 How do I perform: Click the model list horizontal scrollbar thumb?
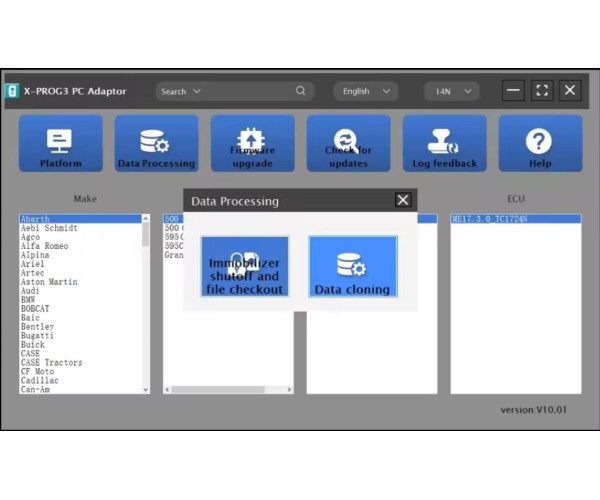[x=218, y=390]
